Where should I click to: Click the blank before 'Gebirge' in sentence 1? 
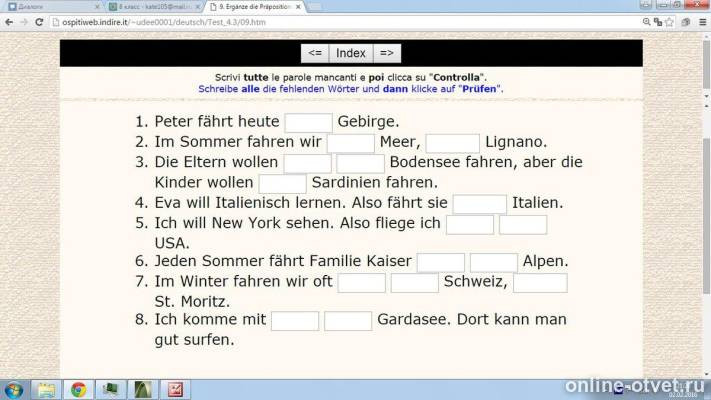[x=308, y=123]
